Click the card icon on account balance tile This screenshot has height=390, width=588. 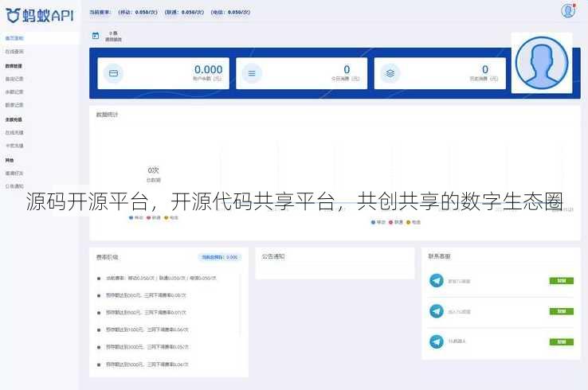coord(113,73)
